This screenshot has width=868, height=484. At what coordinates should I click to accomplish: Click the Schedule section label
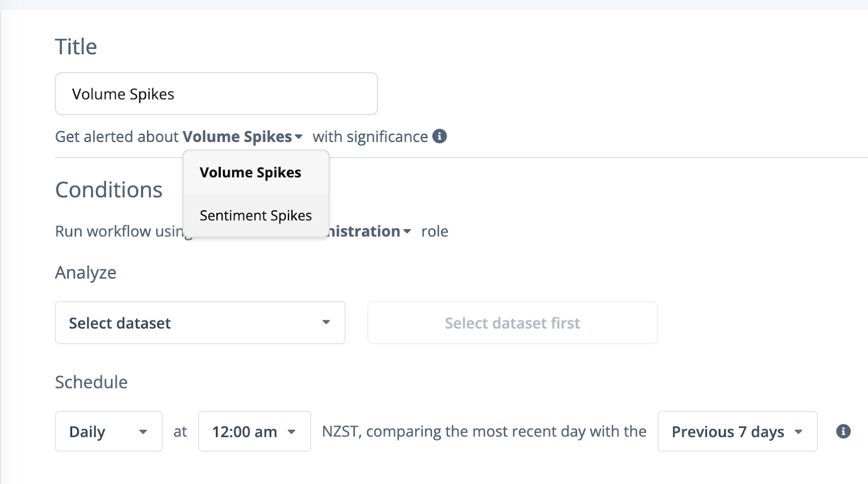[91, 382]
